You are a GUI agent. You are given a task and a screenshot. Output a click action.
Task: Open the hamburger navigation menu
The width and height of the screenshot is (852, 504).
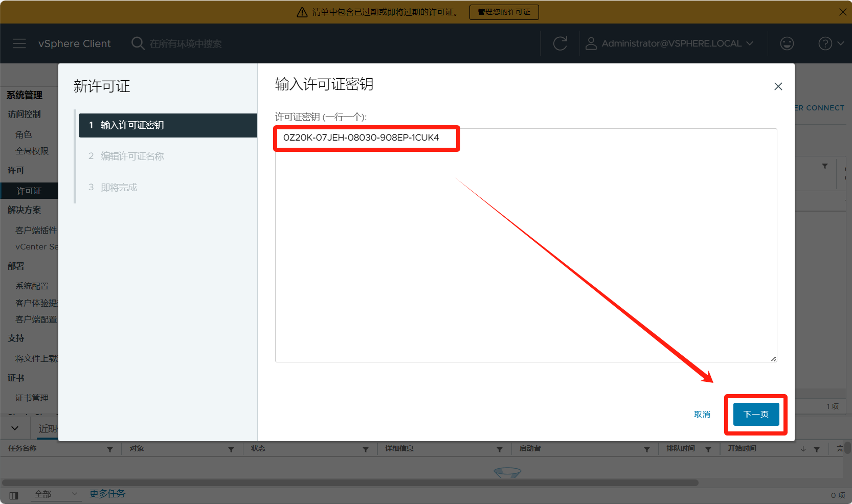(x=19, y=43)
